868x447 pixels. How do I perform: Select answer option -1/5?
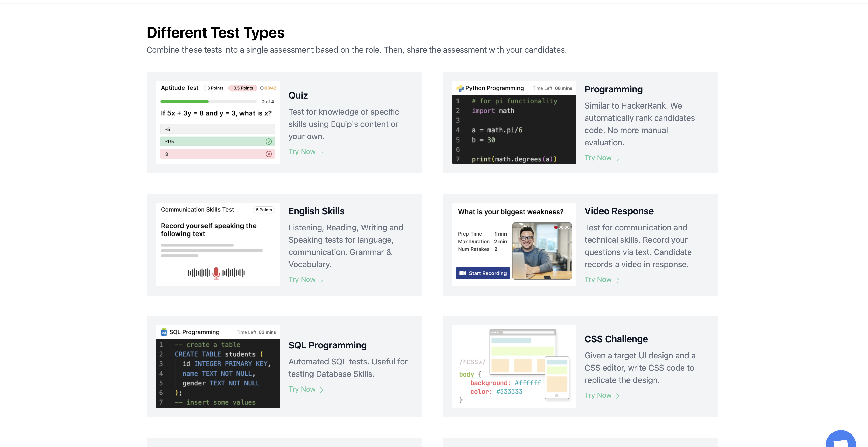[217, 142]
